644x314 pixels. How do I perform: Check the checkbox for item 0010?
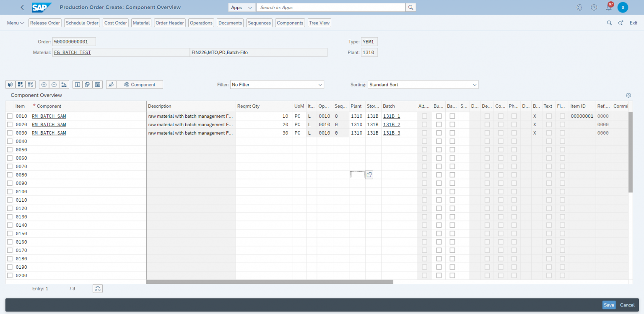pyautogui.click(x=10, y=116)
